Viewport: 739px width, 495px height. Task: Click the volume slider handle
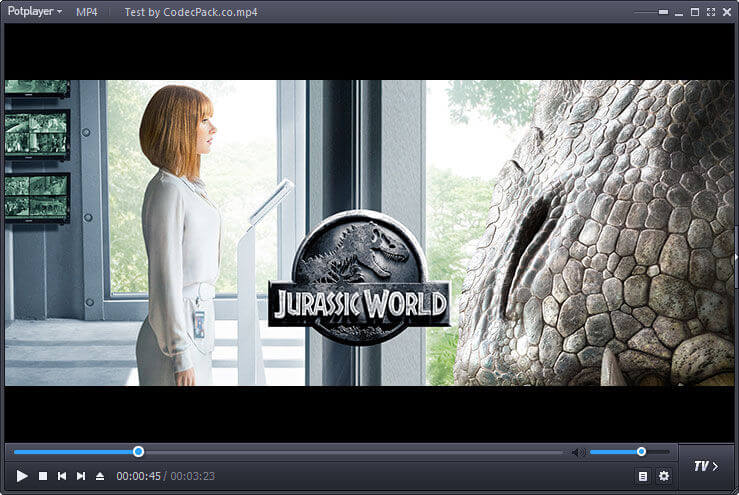pos(641,452)
